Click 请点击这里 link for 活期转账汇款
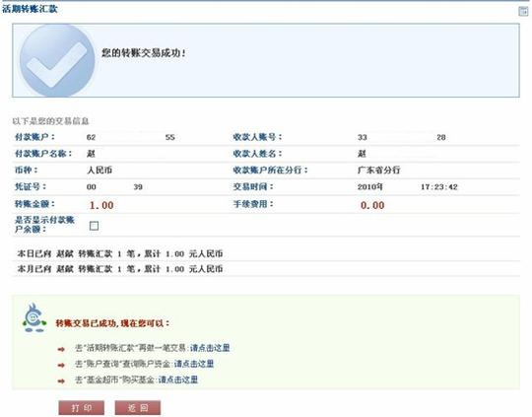 click(x=210, y=348)
